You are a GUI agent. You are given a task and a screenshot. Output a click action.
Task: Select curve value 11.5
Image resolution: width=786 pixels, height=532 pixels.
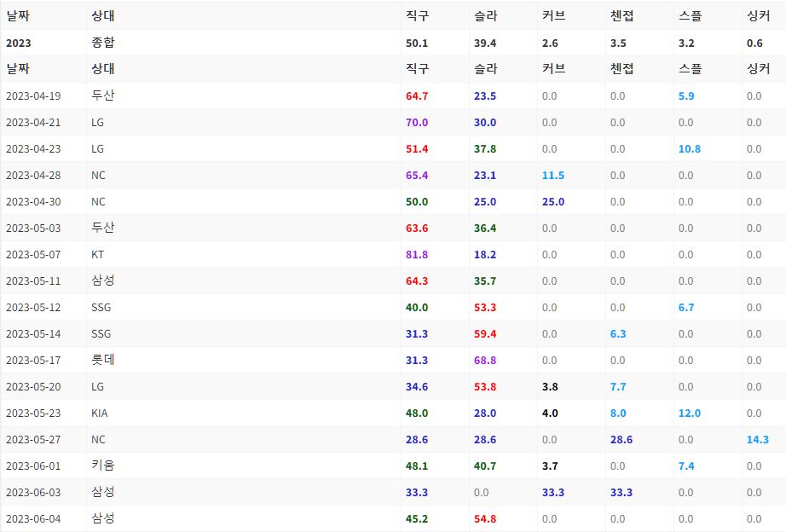[x=553, y=176]
